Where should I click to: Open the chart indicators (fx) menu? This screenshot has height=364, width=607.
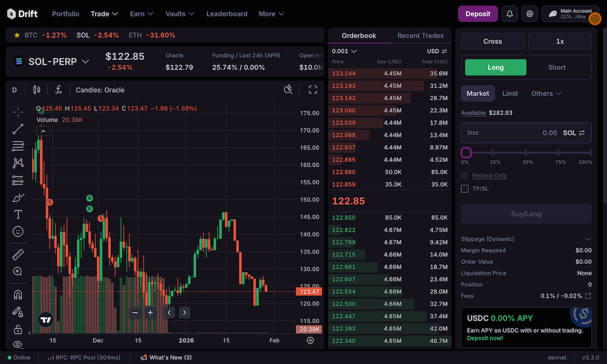(59, 90)
